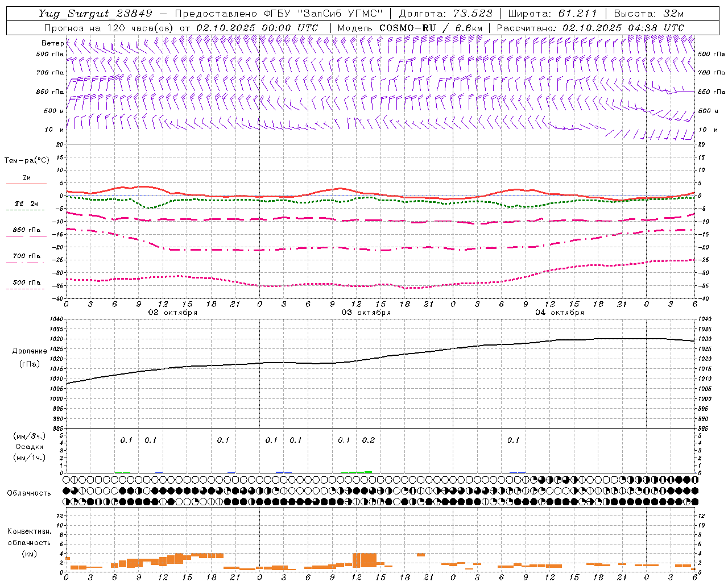Click the forecast start time 02.10.2025 00:00 UTC
Viewport: 728px width, 582px height.
[257, 28]
